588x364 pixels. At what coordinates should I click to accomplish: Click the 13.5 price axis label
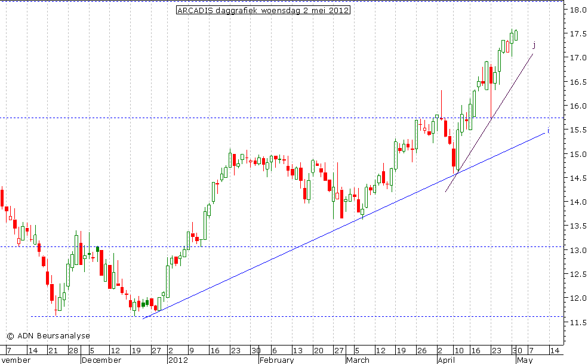578,226
